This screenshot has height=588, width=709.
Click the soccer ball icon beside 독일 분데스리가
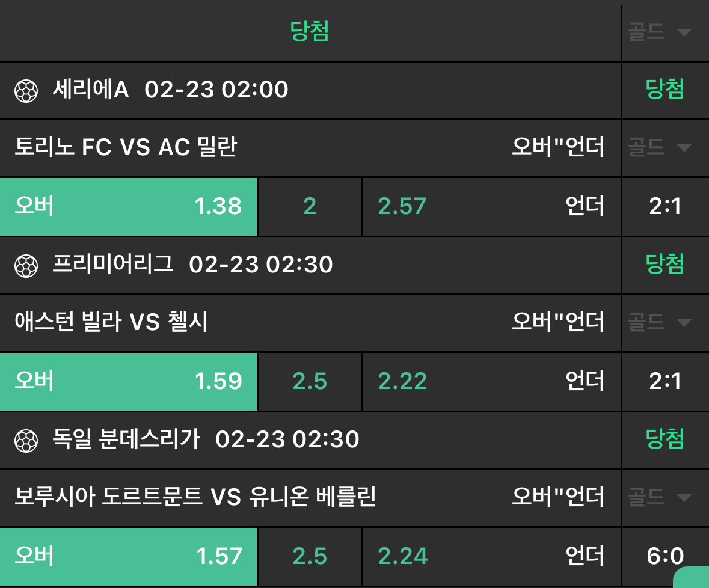click(x=26, y=441)
